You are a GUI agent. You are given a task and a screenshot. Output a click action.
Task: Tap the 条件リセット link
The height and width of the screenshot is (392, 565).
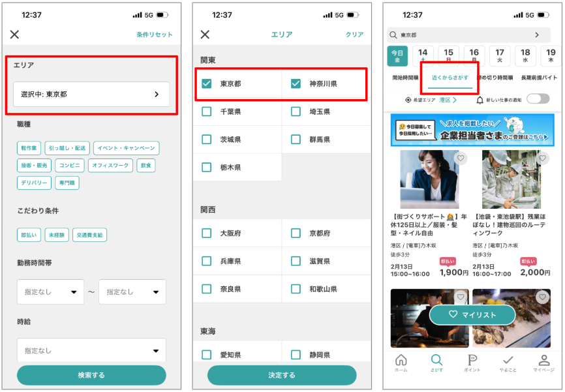tap(154, 35)
